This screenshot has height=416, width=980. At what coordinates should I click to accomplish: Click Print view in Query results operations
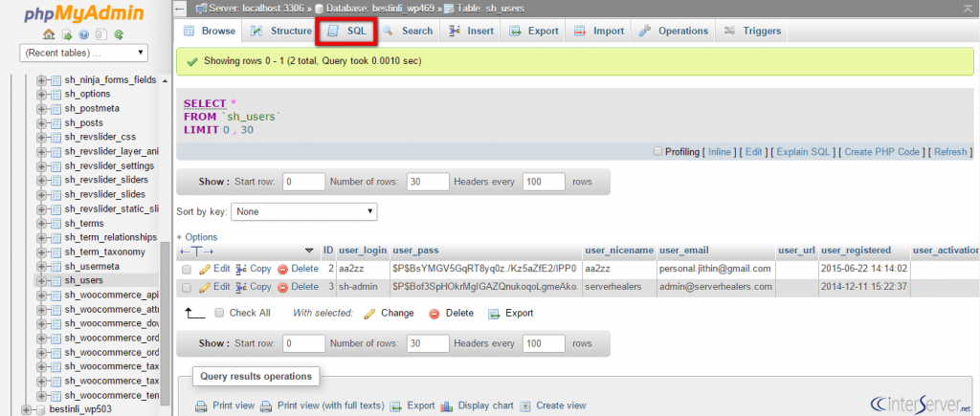[225, 405]
